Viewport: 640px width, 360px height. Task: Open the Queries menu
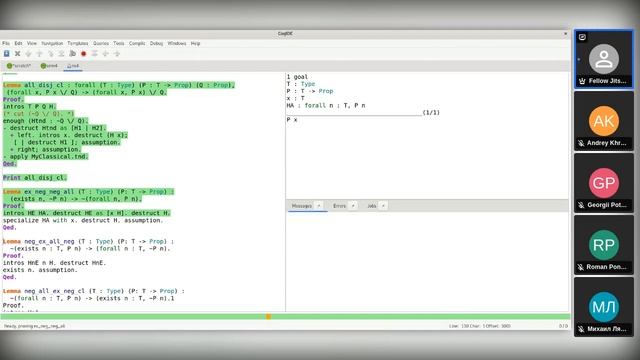click(101, 43)
